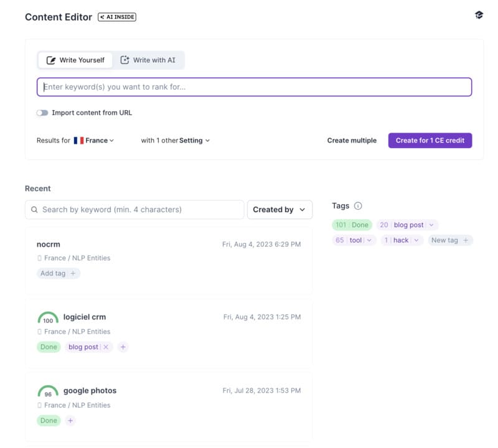This screenshot has width=498, height=448.
Task: Click the location pin icon under nocrm
Action: click(39, 257)
